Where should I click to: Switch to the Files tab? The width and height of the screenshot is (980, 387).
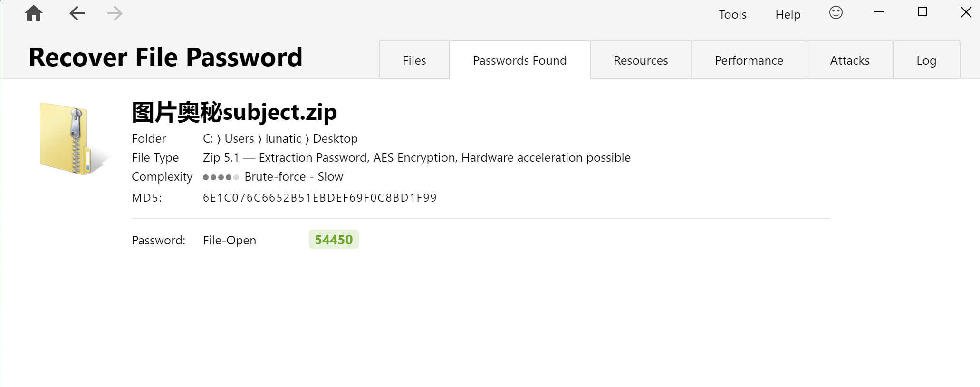(414, 60)
